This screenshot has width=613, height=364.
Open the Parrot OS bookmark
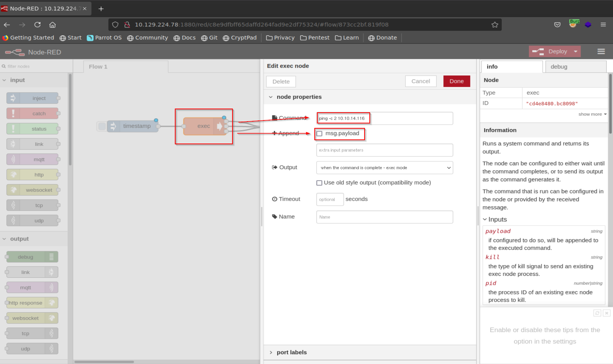click(104, 38)
